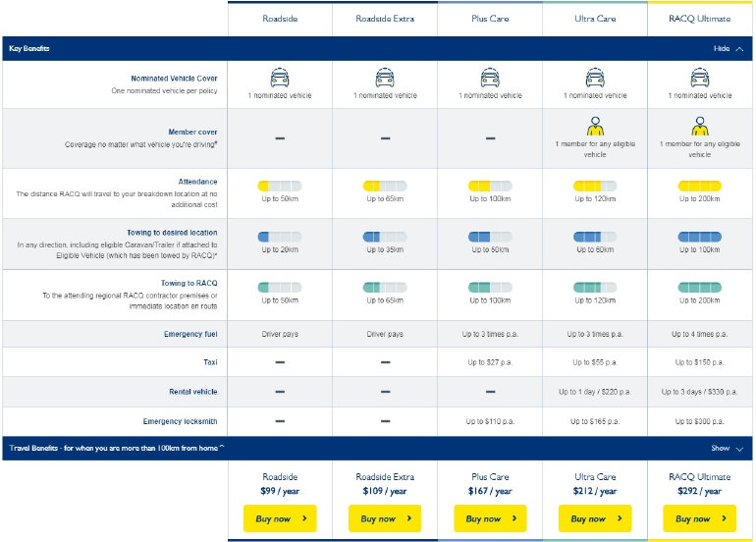The width and height of the screenshot is (756, 542).
Task: Select the RACQ Ultimate column header
Action: point(700,19)
